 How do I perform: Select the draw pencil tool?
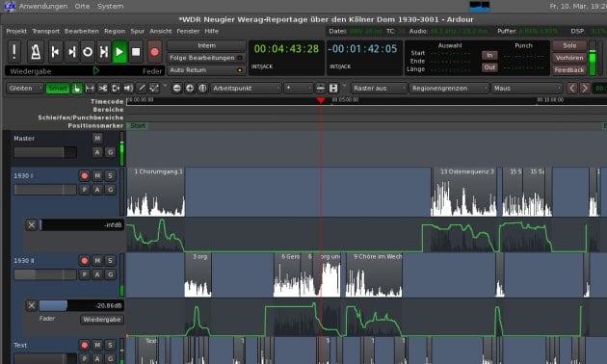[142, 89]
